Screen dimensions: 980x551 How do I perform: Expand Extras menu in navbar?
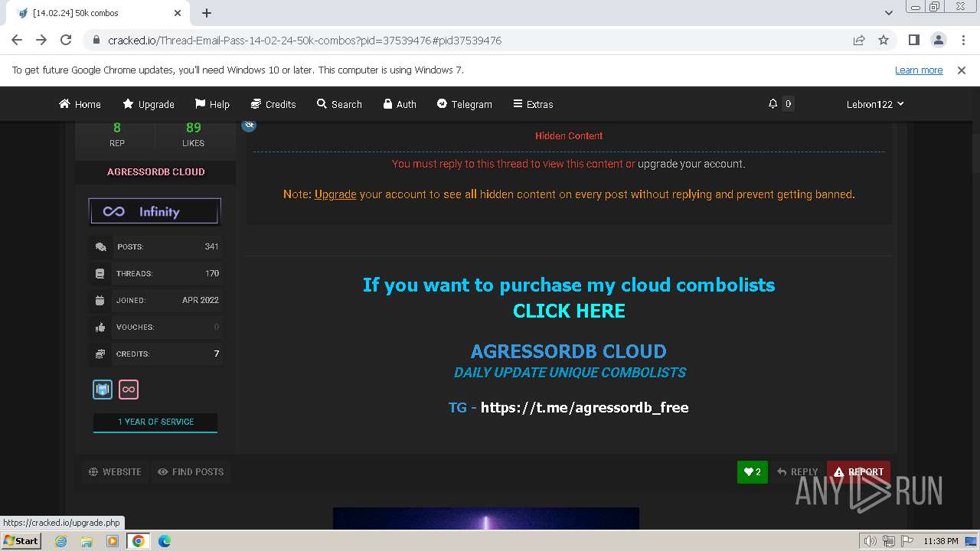[533, 104]
